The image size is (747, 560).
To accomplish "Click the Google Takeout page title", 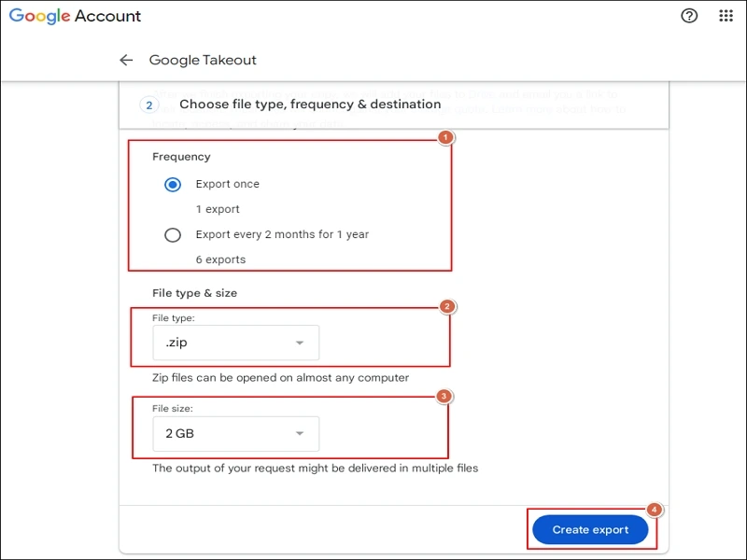I will 202,60.
